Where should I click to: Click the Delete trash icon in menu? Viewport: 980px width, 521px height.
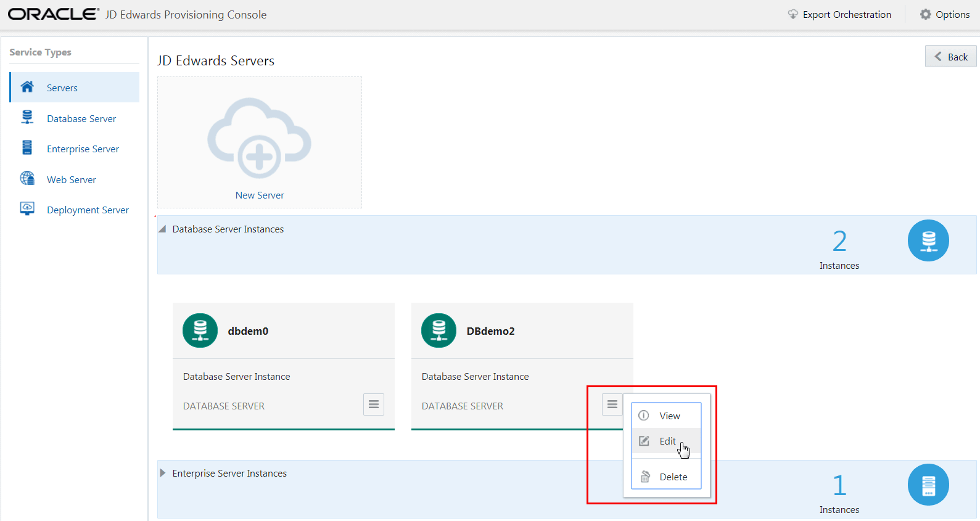click(645, 477)
